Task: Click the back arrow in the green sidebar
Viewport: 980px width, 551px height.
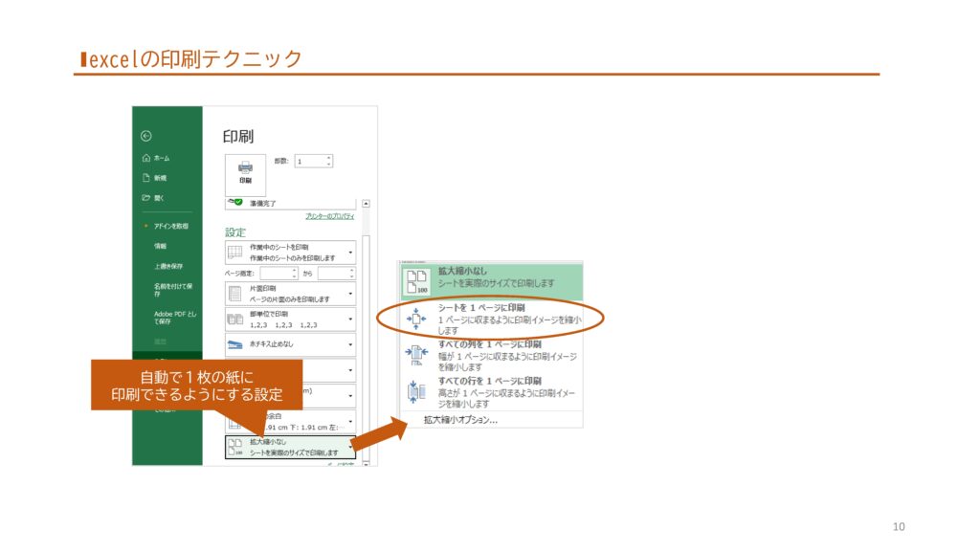Action: point(145,136)
